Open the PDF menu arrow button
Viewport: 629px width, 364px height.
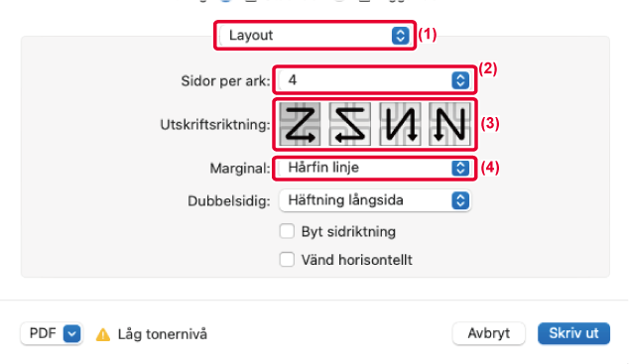pyautogui.click(x=71, y=333)
